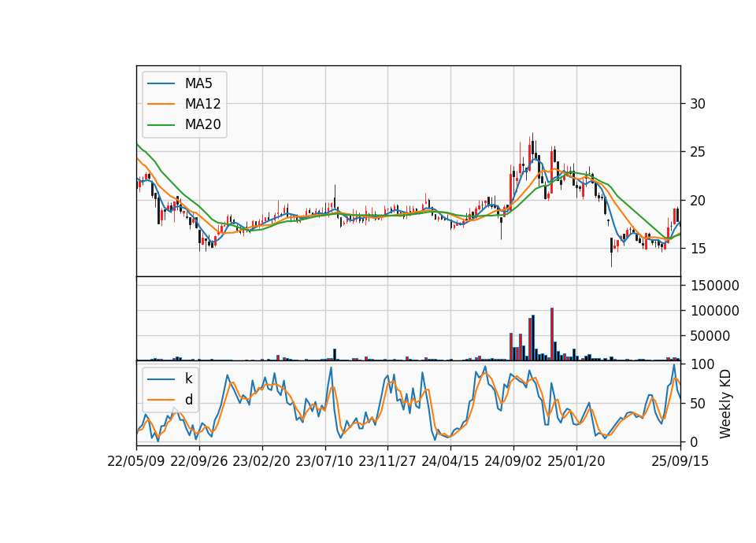Click the green MA20 legend line sample
This screenshot has height=543, width=756.
[x=161, y=124]
